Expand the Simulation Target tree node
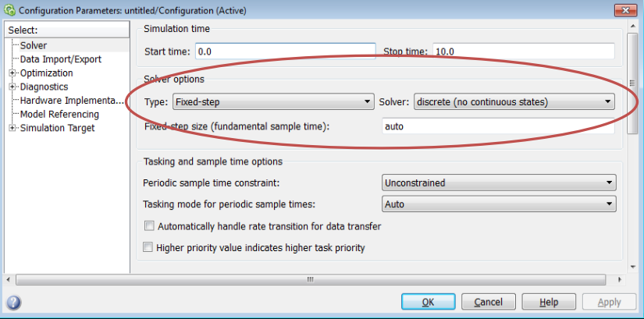Viewport: 644px width, 319px height. coord(12,128)
